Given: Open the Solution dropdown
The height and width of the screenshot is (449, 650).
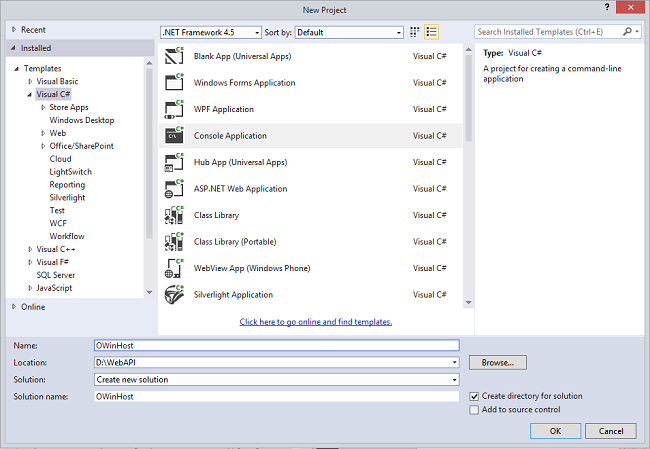Looking at the screenshot, I should (x=276, y=380).
